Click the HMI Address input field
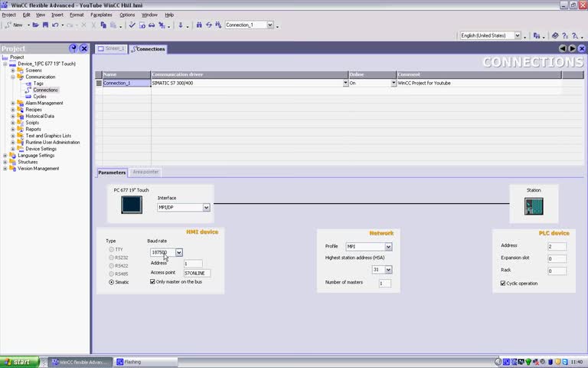The height and width of the screenshot is (368, 588). click(193, 264)
